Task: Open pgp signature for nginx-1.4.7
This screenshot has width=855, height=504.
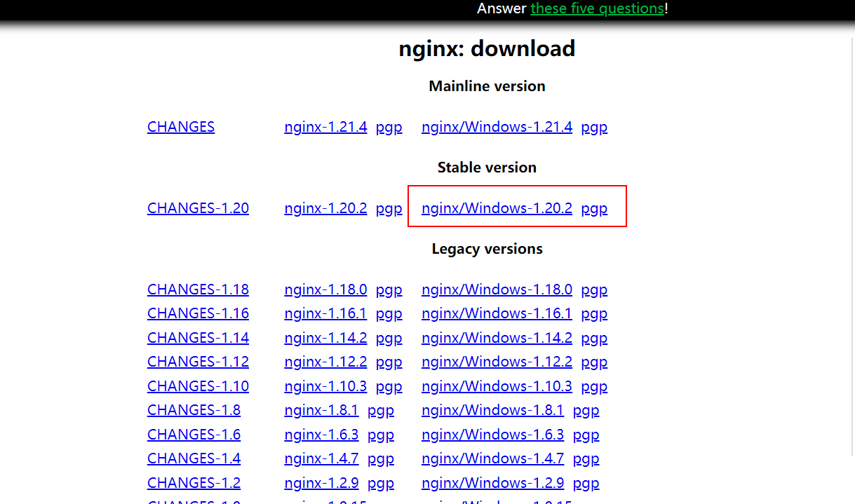Action: click(x=381, y=459)
